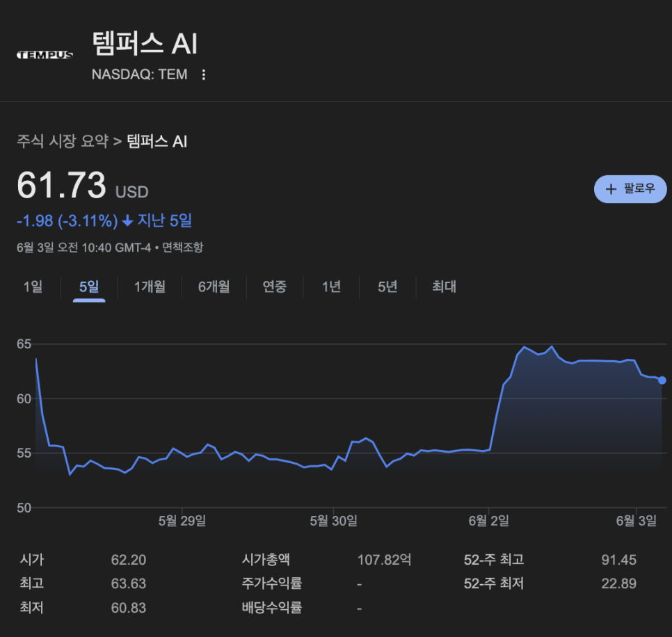Viewport: 672px width, 637px height.
Task: Click the 시가총액 value 107.82억
Action: click(x=385, y=560)
